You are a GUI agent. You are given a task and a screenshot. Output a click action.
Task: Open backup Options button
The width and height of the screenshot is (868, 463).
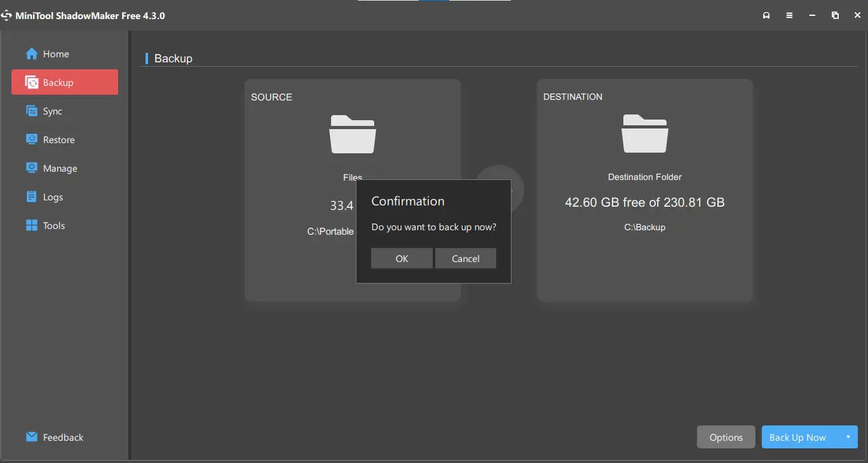[x=726, y=438]
